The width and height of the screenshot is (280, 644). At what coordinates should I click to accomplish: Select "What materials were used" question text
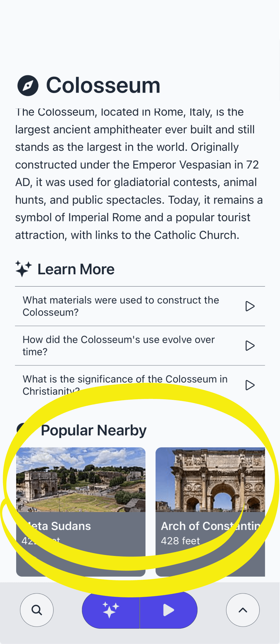(121, 306)
